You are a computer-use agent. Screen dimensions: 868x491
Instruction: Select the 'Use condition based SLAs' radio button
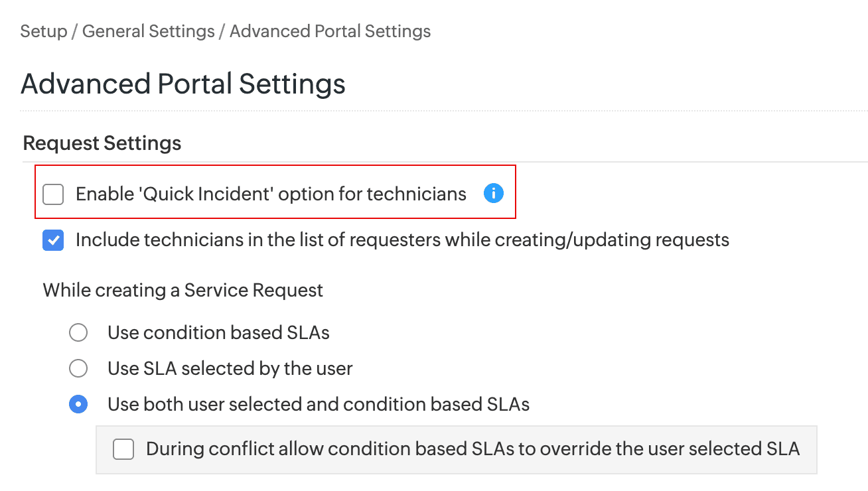(x=78, y=332)
